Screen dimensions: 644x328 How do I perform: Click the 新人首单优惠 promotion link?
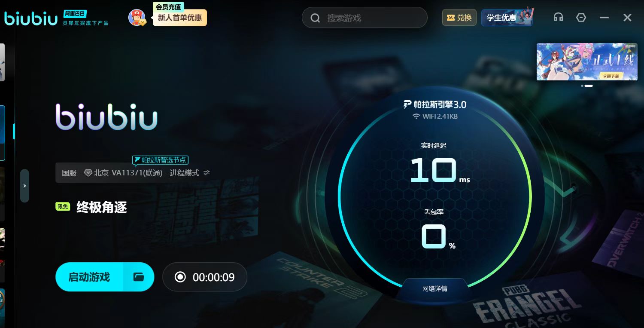(180, 18)
